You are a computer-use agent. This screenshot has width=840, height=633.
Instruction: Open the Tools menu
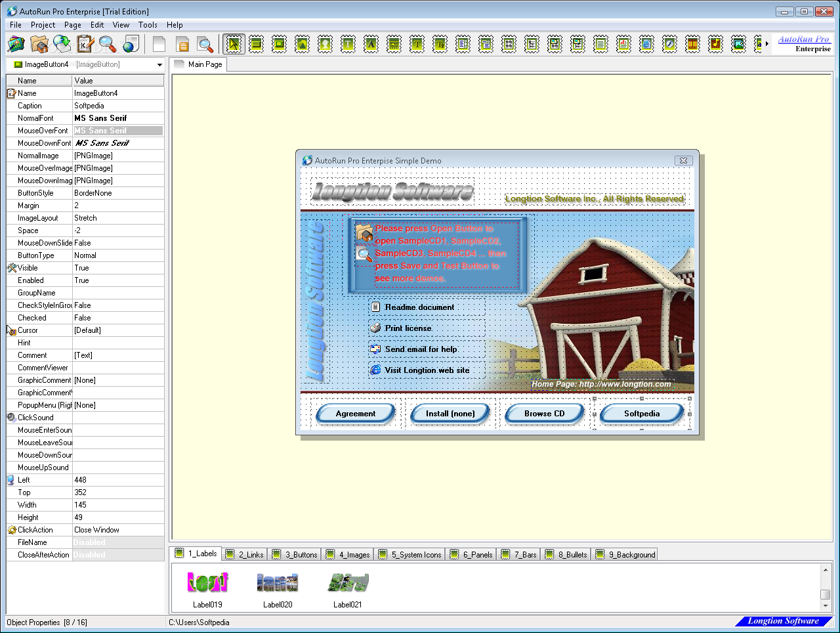pos(148,25)
